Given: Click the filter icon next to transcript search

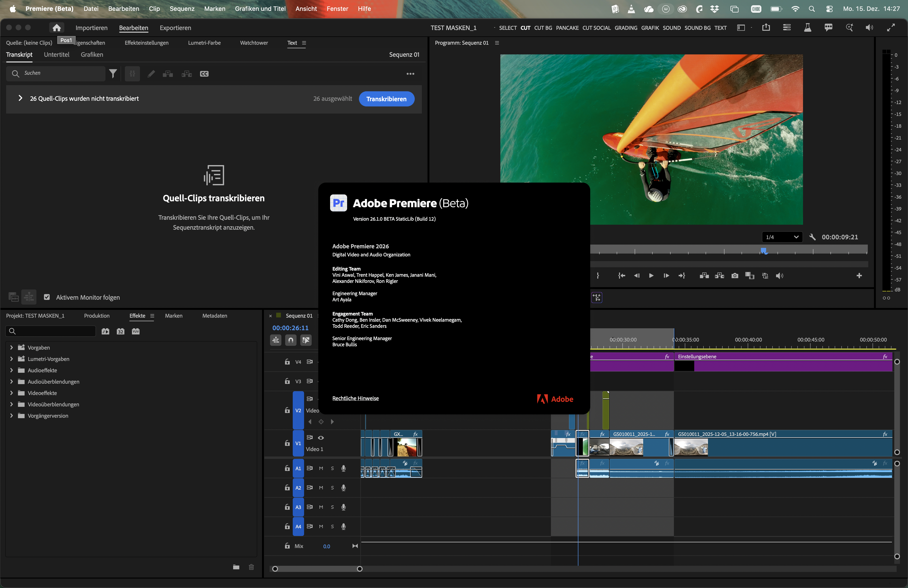Looking at the screenshot, I should 113,73.
